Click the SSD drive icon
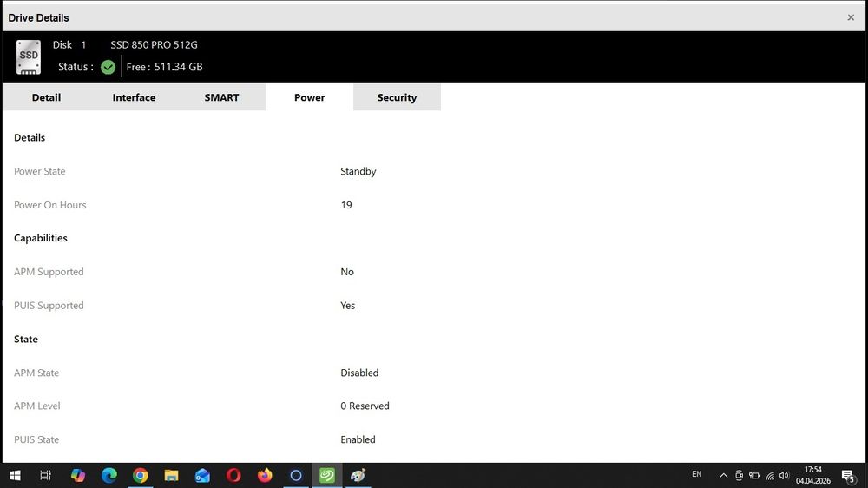Screen dimensions: 868x488 click(x=29, y=56)
